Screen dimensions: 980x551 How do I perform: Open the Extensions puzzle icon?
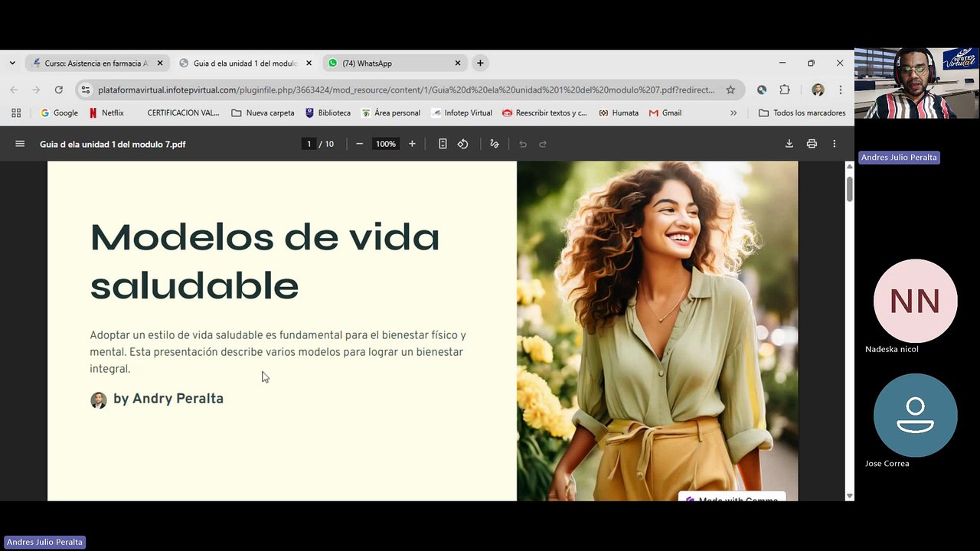[x=785, y=90]
